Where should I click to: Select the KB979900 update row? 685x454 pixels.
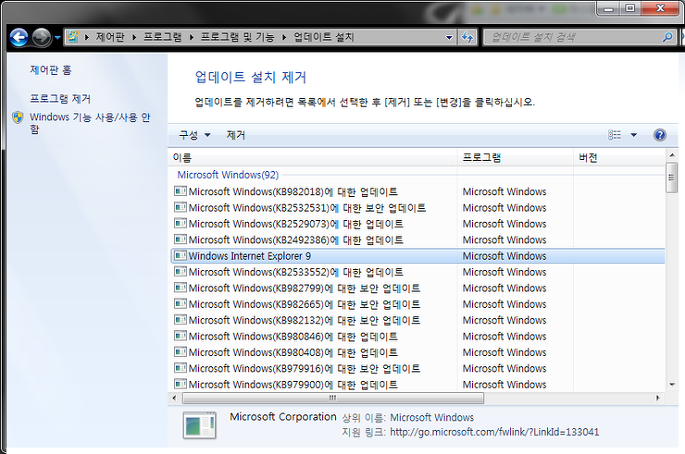coord(417,384)
